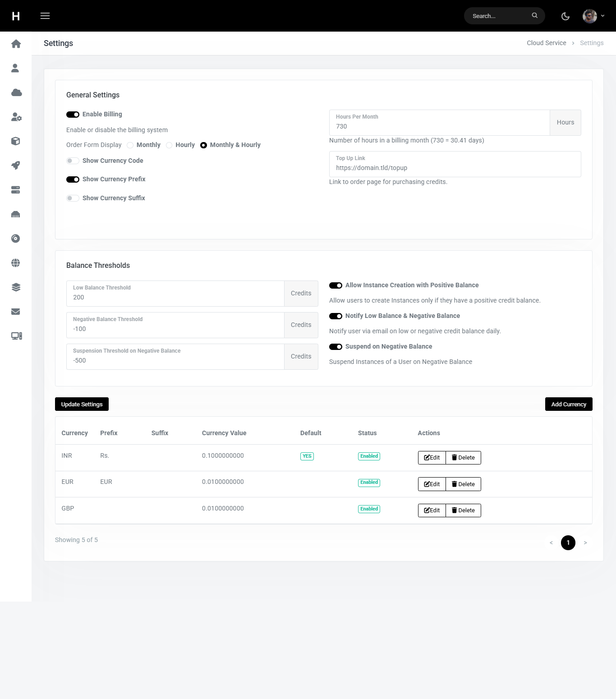Click the globe icon in the sidebar
Screen dimensions: 616x699
click(16, 263)
